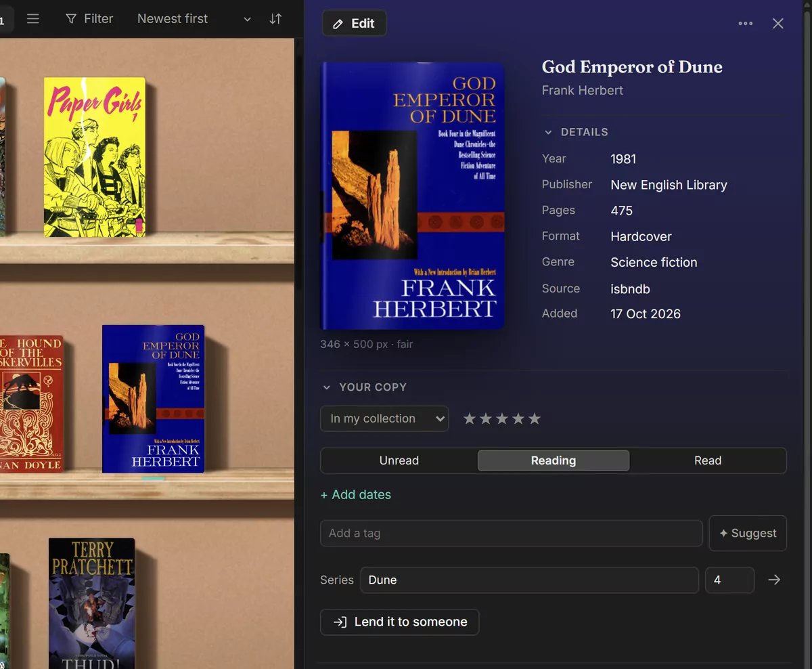Click the genre Science fiction
Image resolution: width=812 pixels, height=669 pixels.
[x=654, y=263]
